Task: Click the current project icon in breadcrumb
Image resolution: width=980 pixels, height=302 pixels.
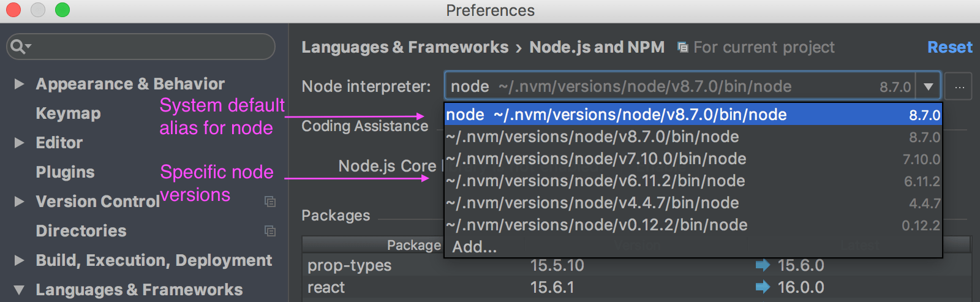Action: point(683,47)
